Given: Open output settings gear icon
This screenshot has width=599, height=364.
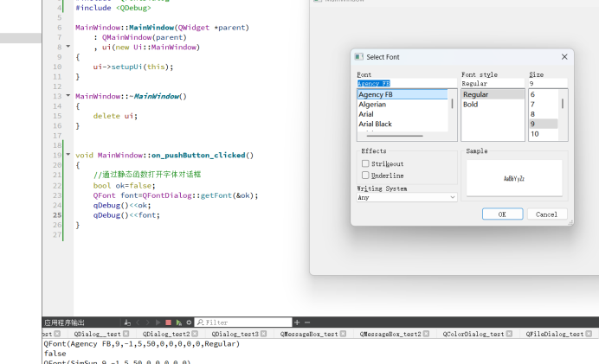Looking at the screenshot, I should click(x=189, y=322).
